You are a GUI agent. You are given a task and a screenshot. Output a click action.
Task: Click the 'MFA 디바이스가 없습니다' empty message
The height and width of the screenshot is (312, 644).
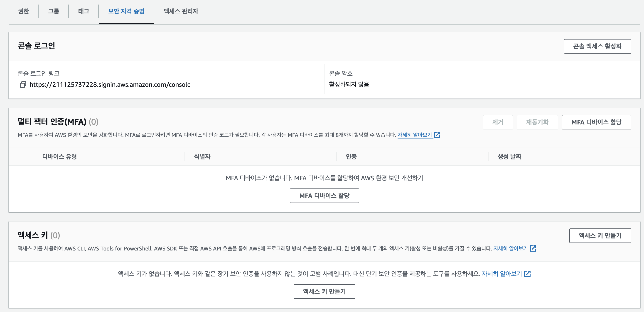pos(324,178)
